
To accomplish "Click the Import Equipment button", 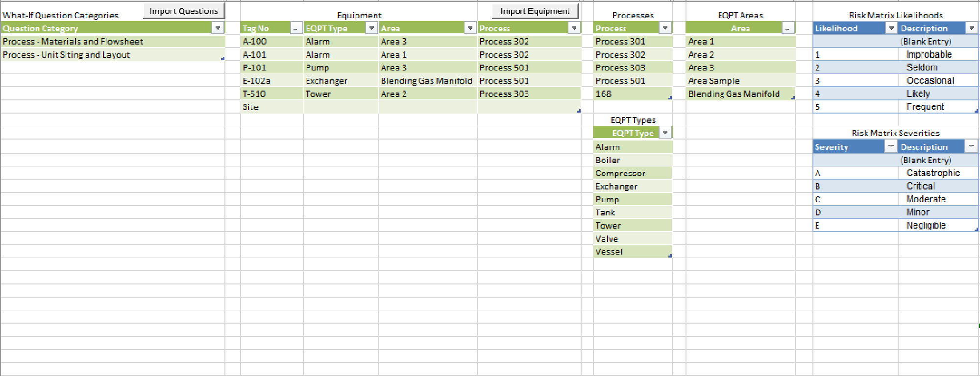I will (x=535, y=11).
